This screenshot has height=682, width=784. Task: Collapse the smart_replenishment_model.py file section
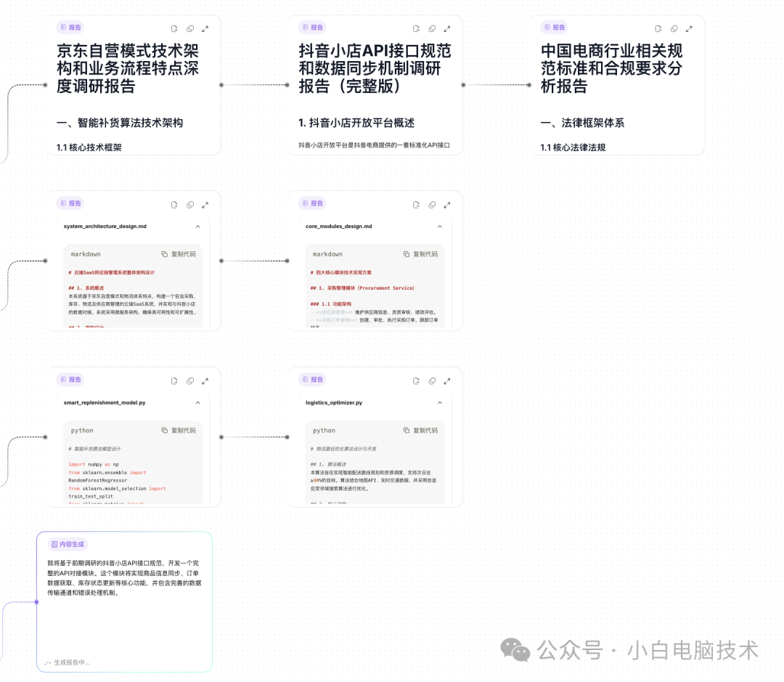point(198,403)
